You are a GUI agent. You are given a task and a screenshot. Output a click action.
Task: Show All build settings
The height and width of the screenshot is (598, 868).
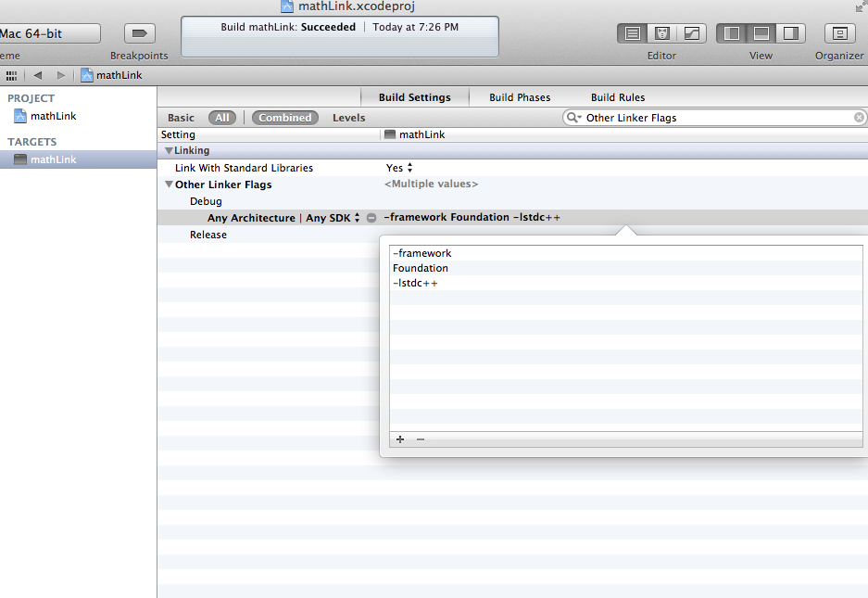click(222, 118)
